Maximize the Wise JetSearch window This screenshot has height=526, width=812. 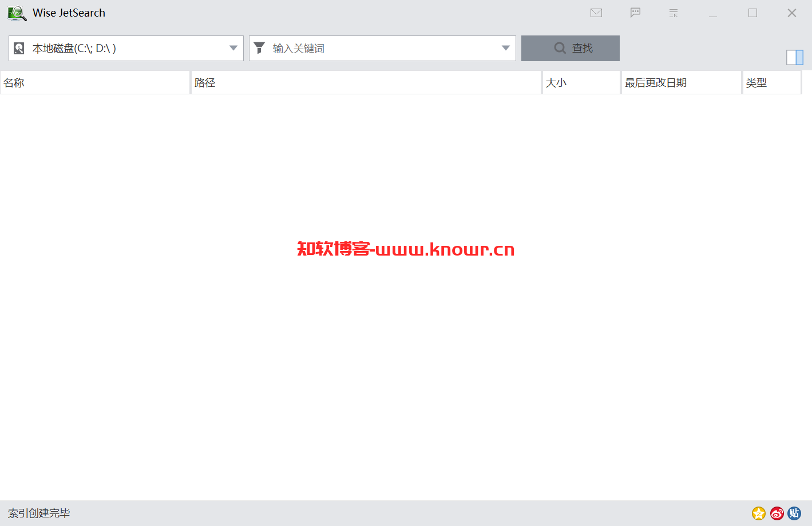[752, 13]
